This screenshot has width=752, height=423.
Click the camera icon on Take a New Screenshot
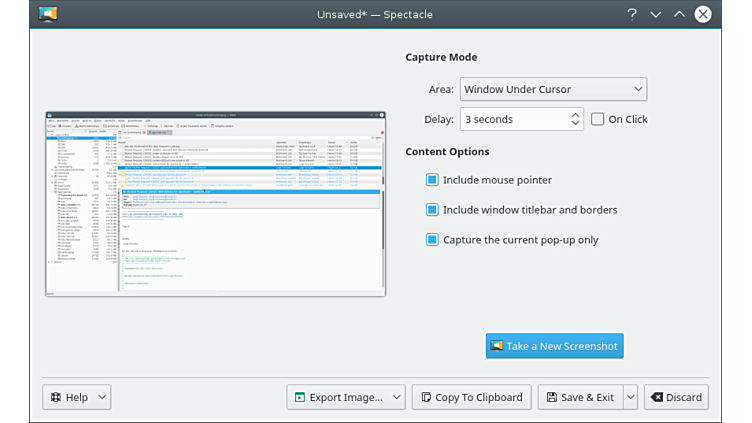496,346
